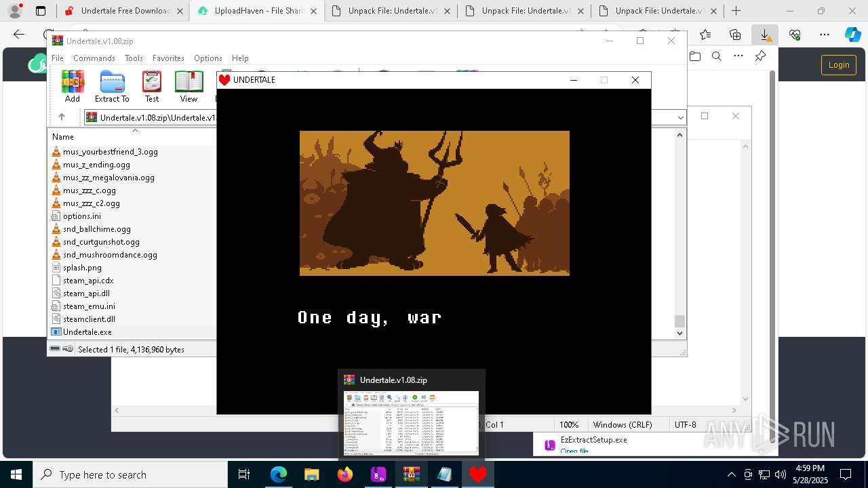Open the Edge profile icon

coord(14,11)
